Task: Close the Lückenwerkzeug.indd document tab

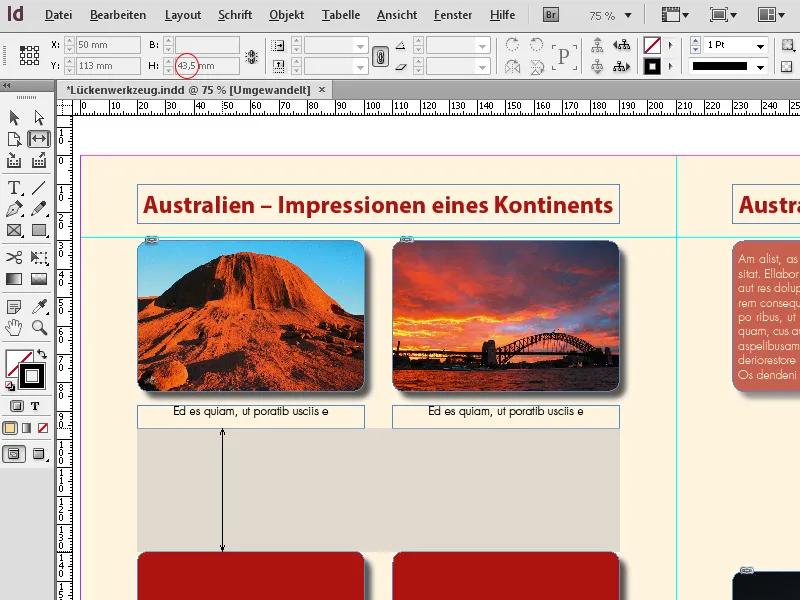Action: 322,90
